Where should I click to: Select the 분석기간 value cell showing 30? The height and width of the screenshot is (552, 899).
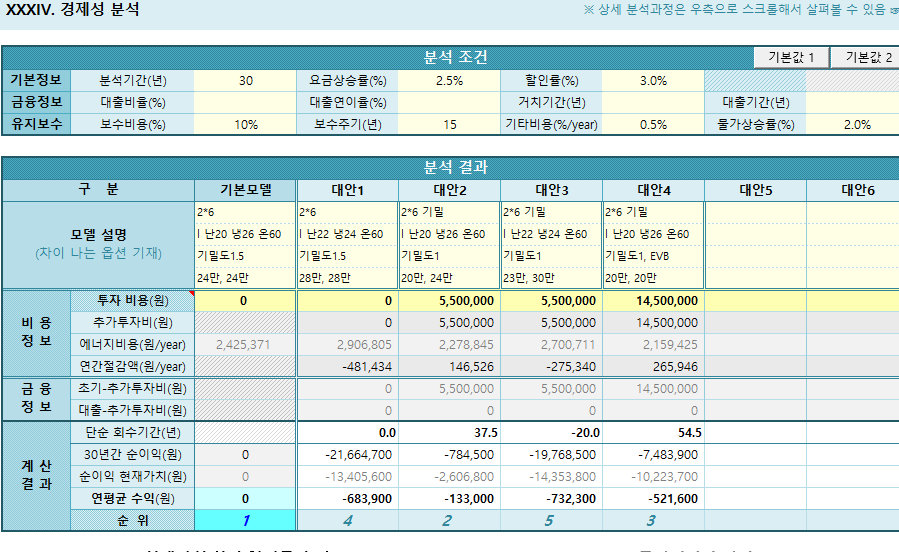pyautogui.click(x=245, y=81)
